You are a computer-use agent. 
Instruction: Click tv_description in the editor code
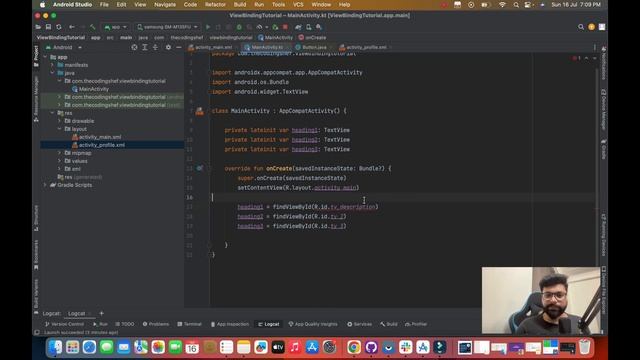point(353,207)
